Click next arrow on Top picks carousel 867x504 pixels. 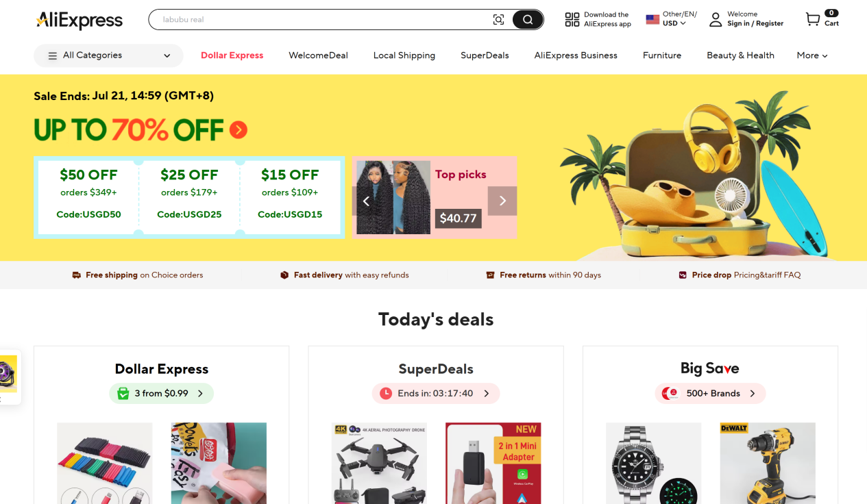pos(502,201)
